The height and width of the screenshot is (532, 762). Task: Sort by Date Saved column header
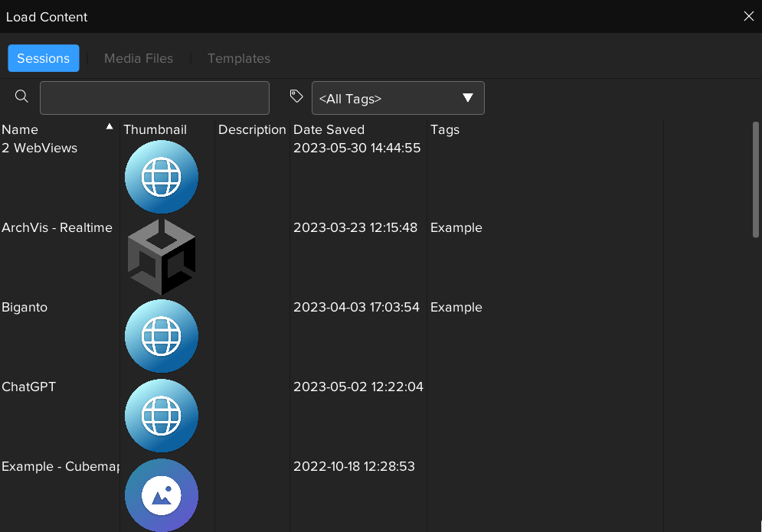tap(329, 129)
